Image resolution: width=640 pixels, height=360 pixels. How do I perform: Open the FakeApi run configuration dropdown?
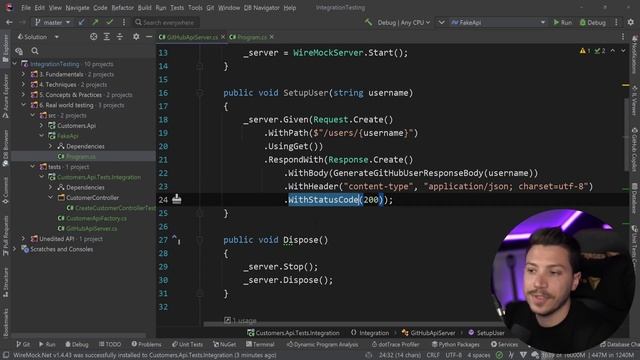pos(498,22)
